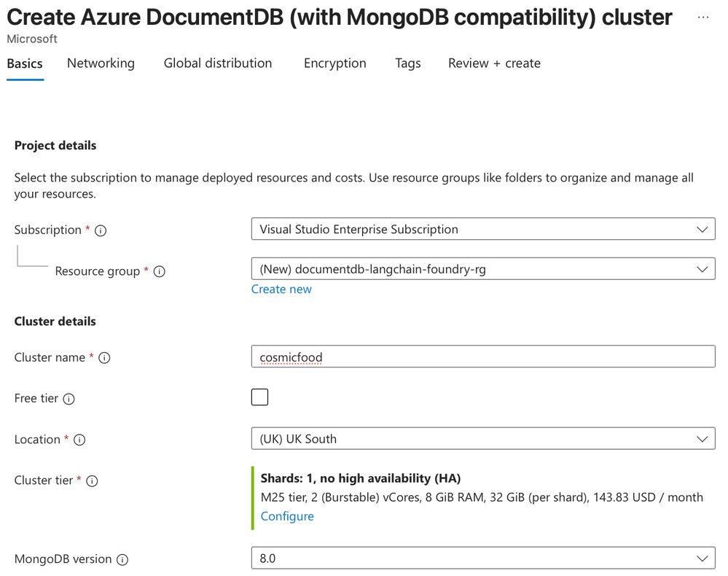This screenshot has width=728, height=576.
Task: Click the Free tier info icon
Action: [69, 399]
